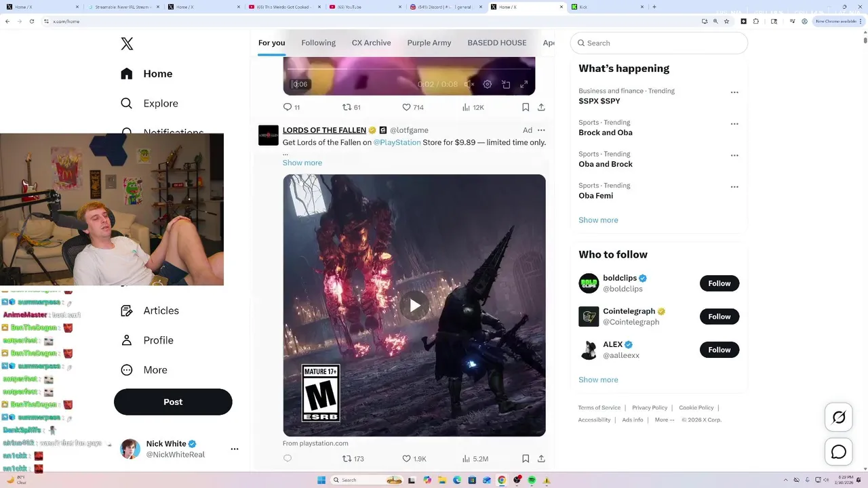
Task: Bookmark the post with 714 likes
Action: [526, 107]
